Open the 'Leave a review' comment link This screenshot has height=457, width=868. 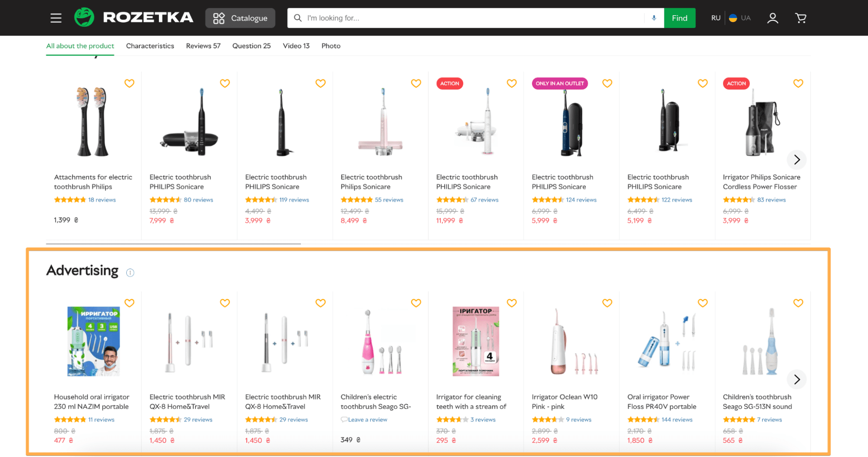click(367, 420)
